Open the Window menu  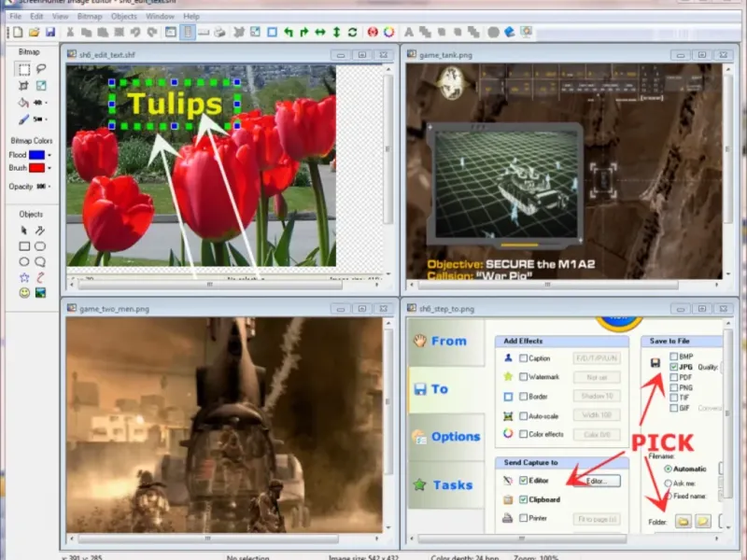pyautogui.click(x=160, y=16)
